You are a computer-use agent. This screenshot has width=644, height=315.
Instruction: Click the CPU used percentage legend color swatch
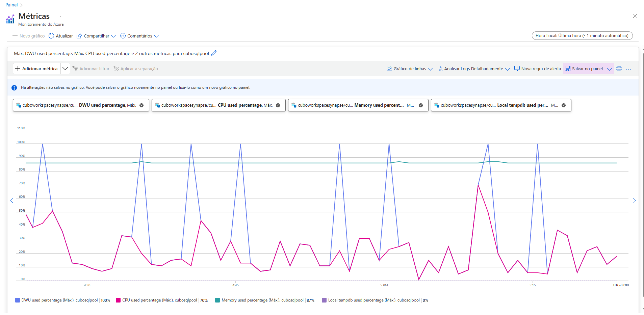coord(118,300)
